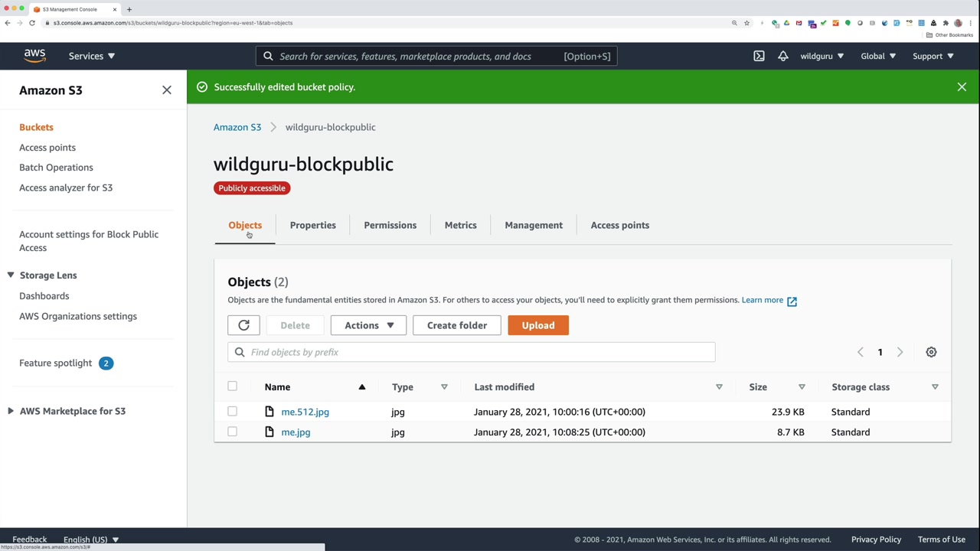Open AWS Organizations settings

tap(78, 316)
